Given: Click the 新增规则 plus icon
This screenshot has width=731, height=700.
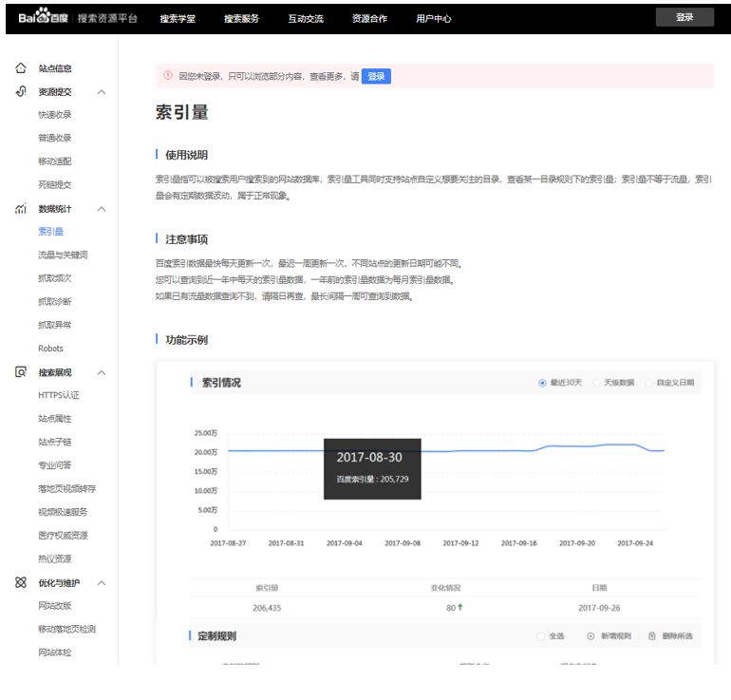Looking at the screenshot, I should pos(590,636).
